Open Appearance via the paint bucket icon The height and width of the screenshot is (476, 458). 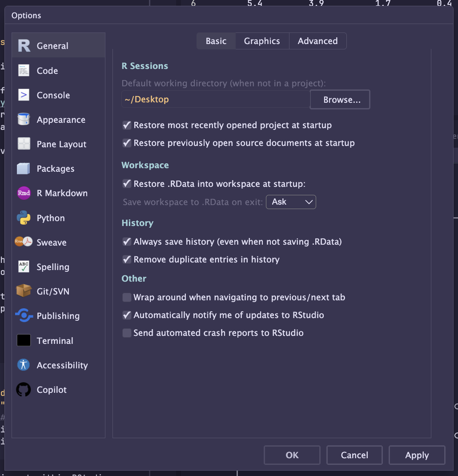click(x=24, y=119)
